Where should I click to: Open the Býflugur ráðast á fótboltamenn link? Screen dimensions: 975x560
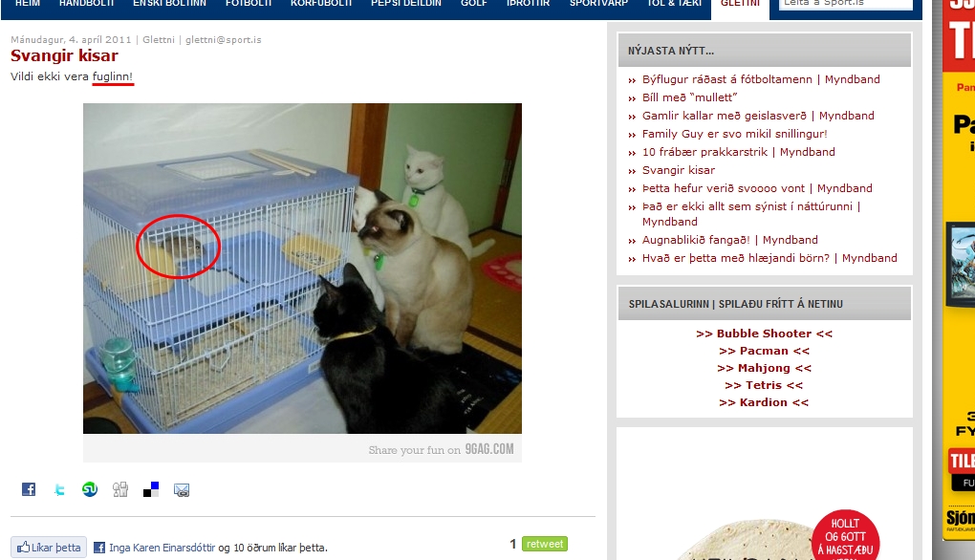click(x=726, y=79)
